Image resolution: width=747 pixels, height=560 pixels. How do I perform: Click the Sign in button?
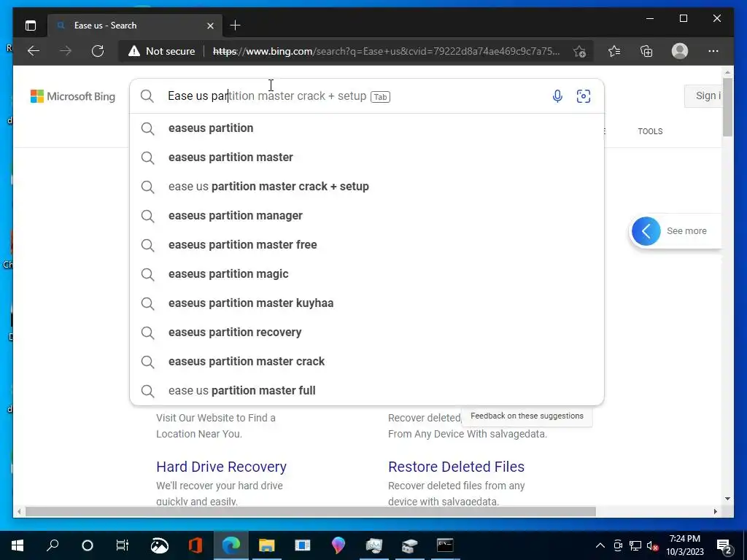(704, 96)
